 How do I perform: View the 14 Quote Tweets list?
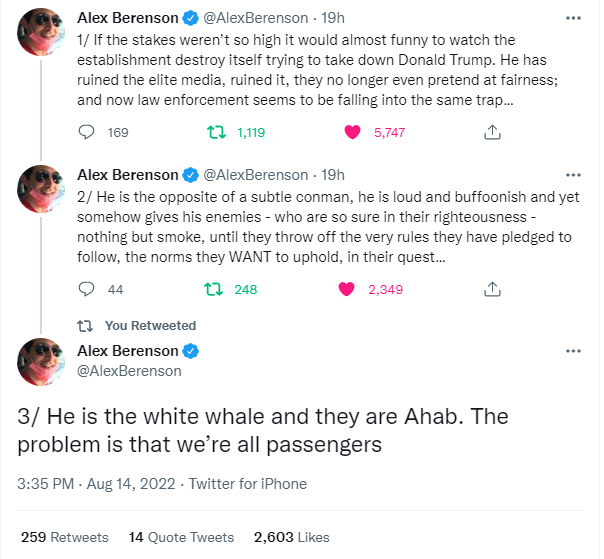click(x=181, y=537)
